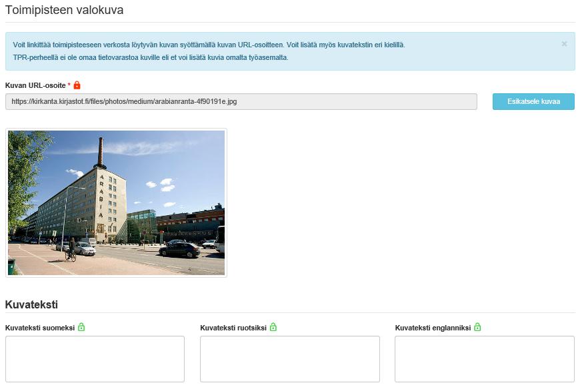Click the Kuvateksti englanniksi label
Image resolution: width=588 pixels, height=391 pixels.
click(433, 328)
